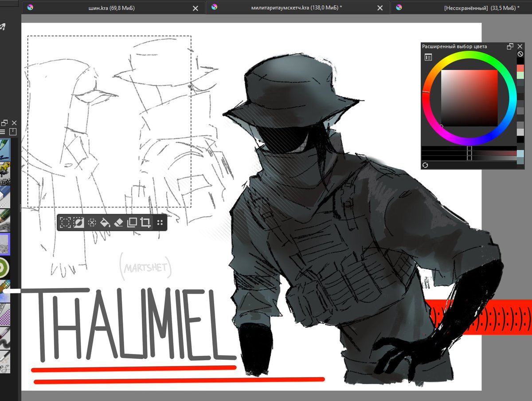This screenshot has width=532, height=401.
Task: Pick the salmon red swatch in color history
Action: (x=520, y=68)
